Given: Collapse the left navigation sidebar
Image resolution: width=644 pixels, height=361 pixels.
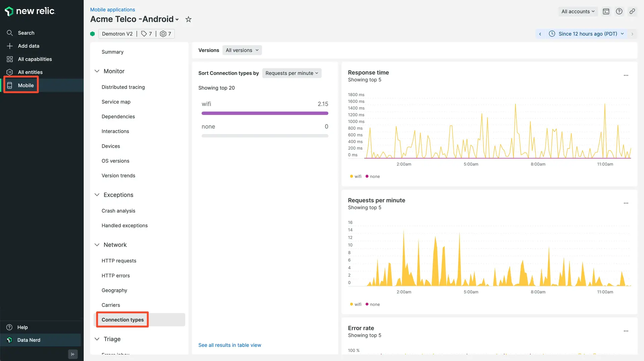Looking at the screenshot, I should (x=73, y=354).
